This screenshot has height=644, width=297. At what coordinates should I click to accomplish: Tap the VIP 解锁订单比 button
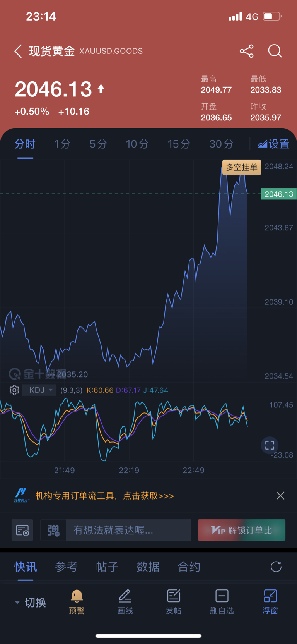pos(242,530)
